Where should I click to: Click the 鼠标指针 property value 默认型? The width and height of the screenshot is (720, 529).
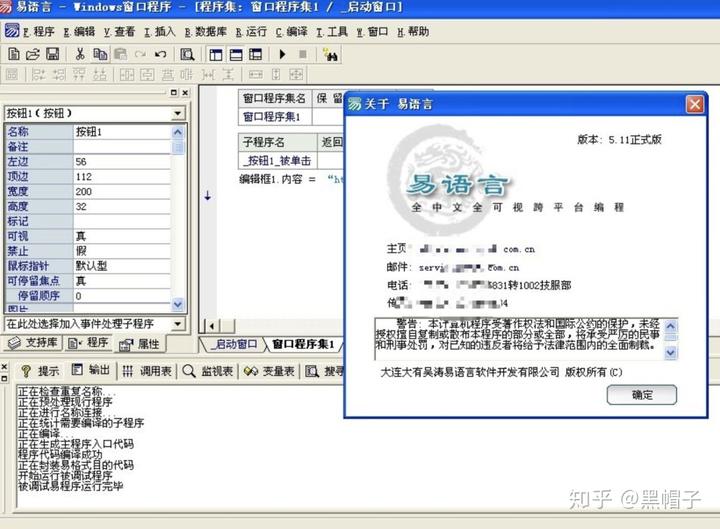[x=122, y=266]
